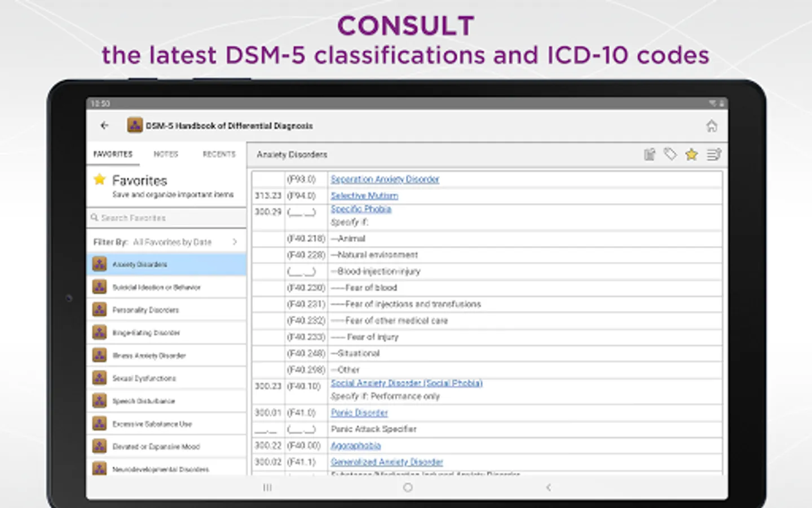
Task: Tap the Android recent apps button
Action: (267, 487)
